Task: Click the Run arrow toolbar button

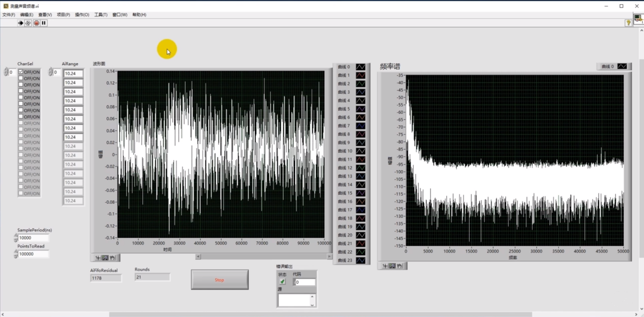Action: click(x=21, y=23)
